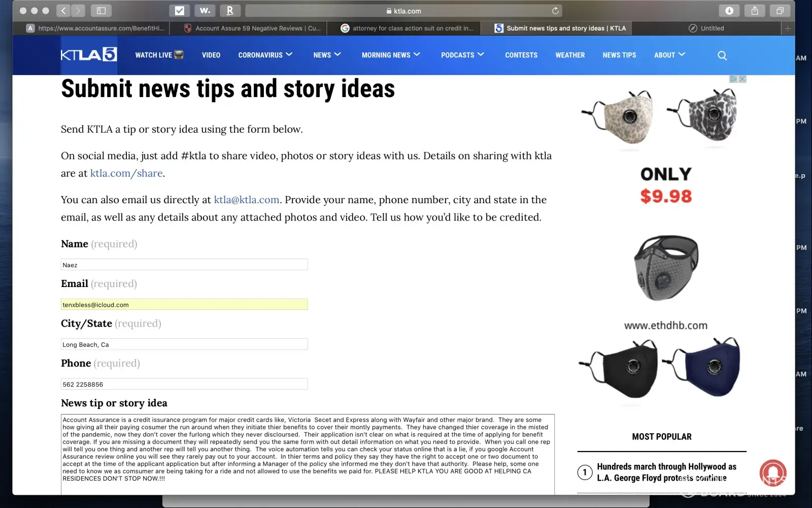Open the Share sheet icon
The image size is (812, 508).
(x=755, y=11)
